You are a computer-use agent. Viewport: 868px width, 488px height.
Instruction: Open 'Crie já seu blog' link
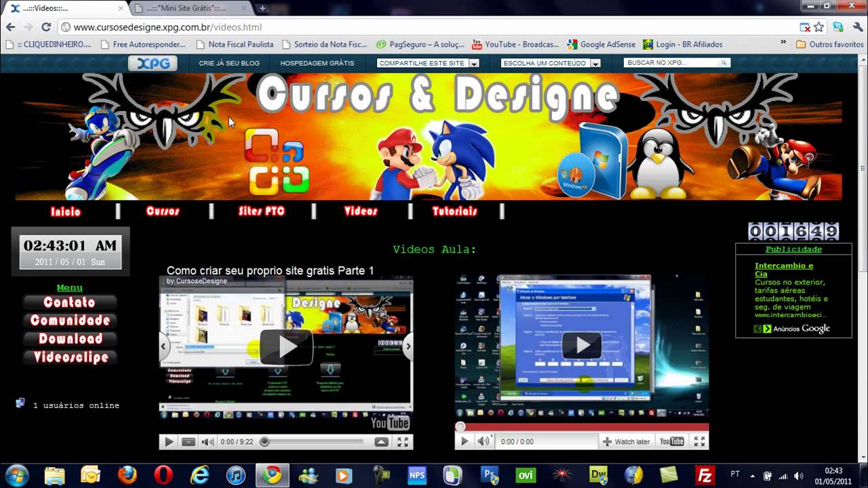pyautogui.click(x=229, y=63)
